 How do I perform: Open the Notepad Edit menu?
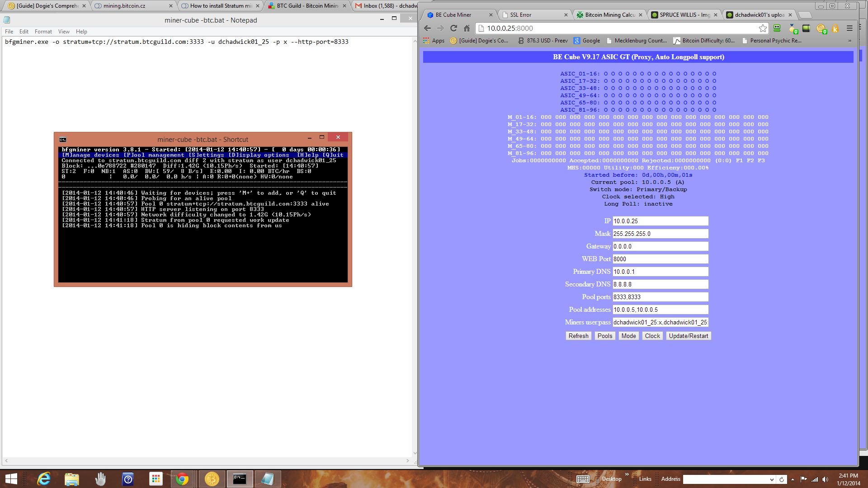pyautogui.click(x=24, y=32)
